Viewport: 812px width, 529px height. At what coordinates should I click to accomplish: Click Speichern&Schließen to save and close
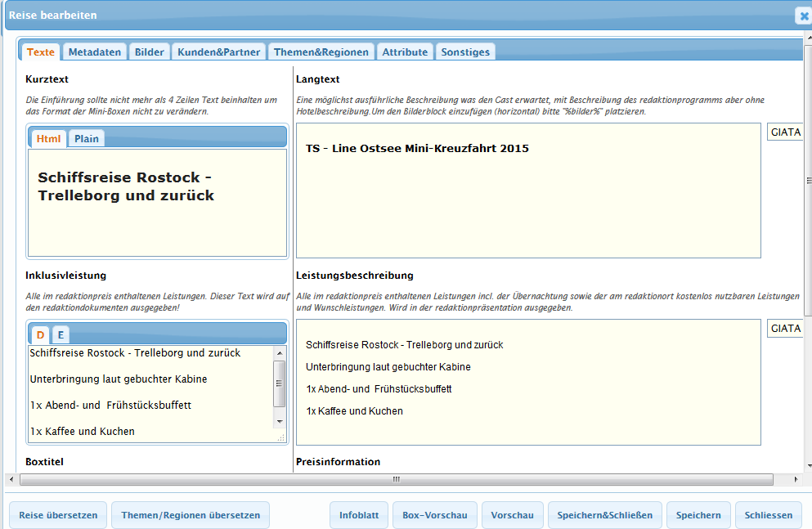[x=604, y=515]
